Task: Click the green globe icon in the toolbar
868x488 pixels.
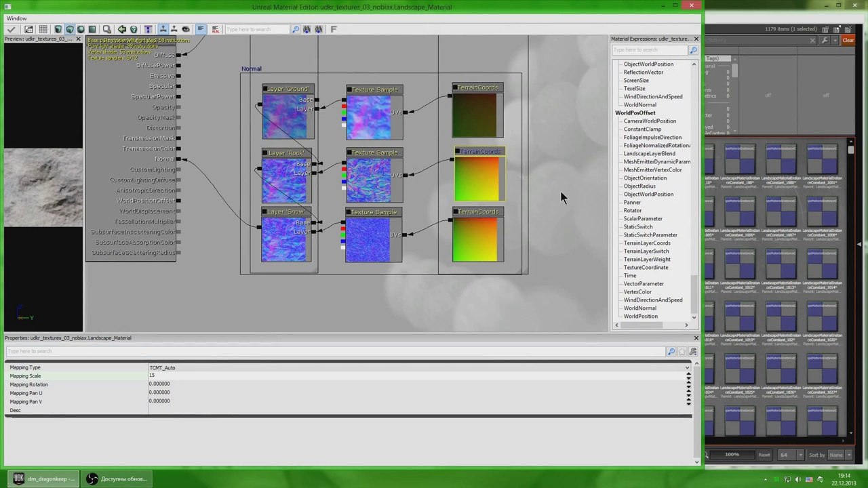Action: [x=134, y=29]
